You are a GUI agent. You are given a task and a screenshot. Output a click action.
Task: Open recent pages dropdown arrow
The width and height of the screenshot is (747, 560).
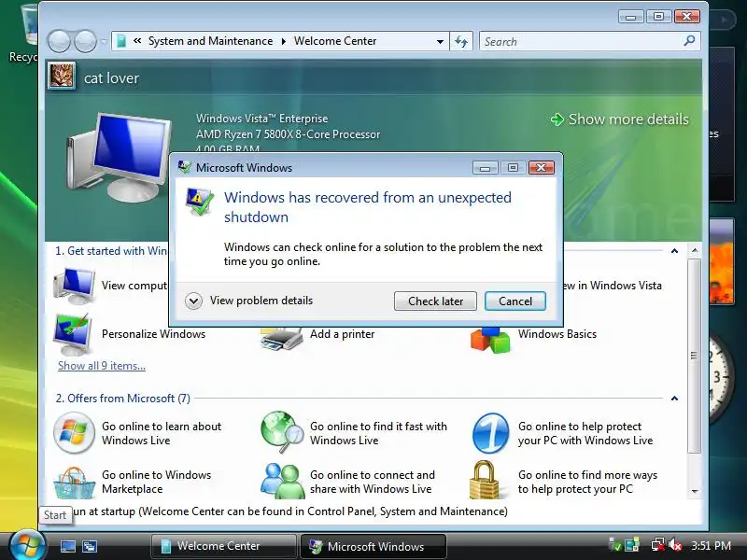(x=104, y=42)
